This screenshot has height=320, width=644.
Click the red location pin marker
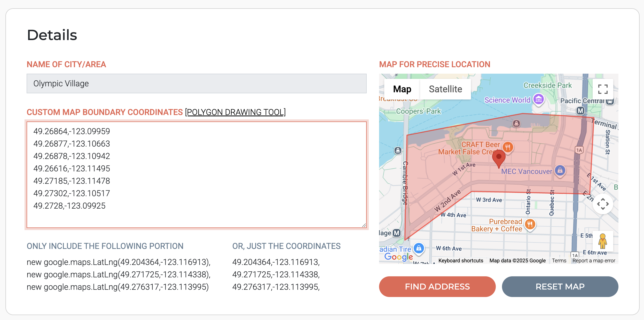(x=499, y=158)
